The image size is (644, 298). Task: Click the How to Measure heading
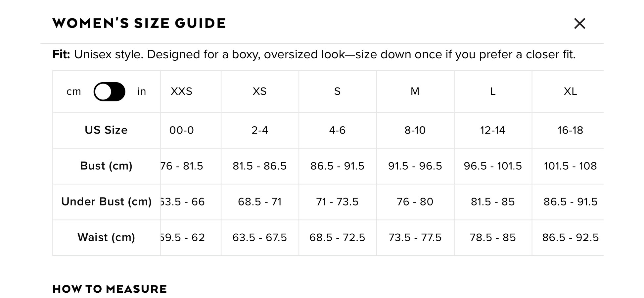pyautogui.click(x=110, y=289)
